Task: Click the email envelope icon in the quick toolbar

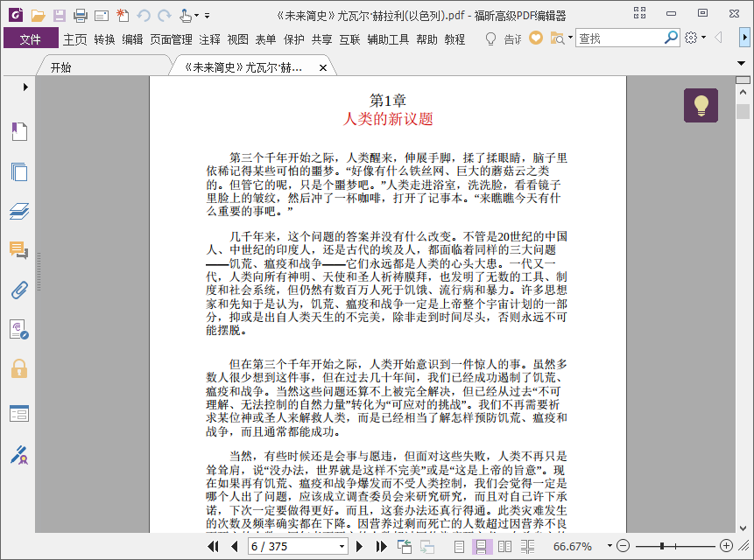Action: [x=102, y=17]
